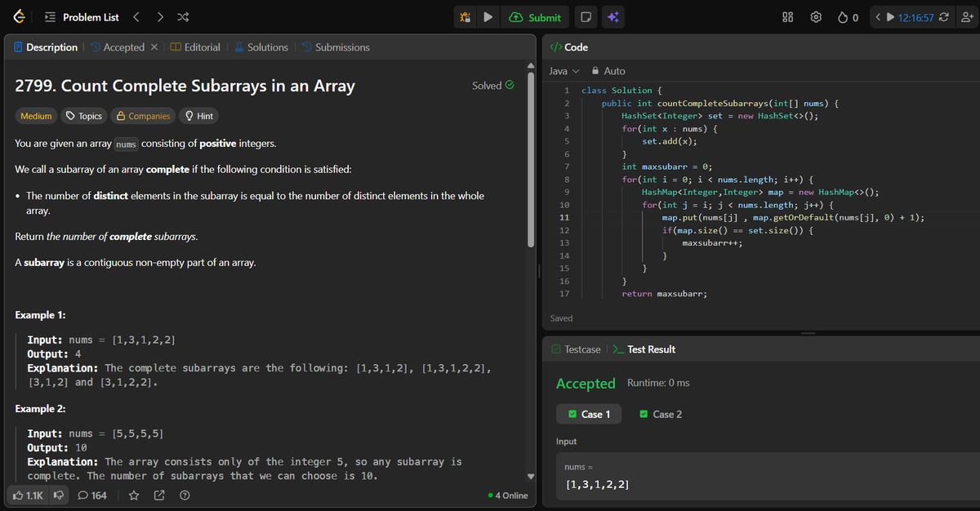This screenshot has width=980, height=511.
Task: Open the Java language dropdown
Action: (563, 71)
